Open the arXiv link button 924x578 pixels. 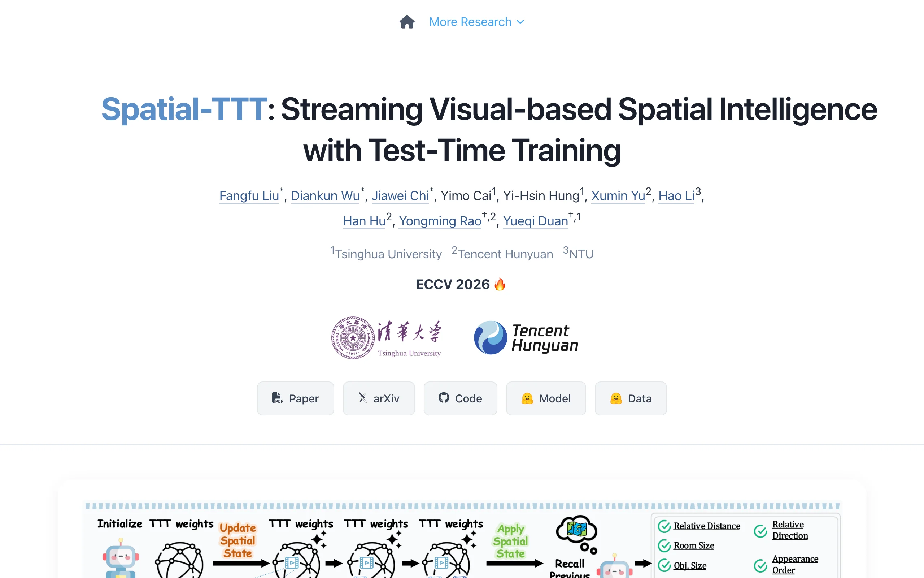click(379, 398)
